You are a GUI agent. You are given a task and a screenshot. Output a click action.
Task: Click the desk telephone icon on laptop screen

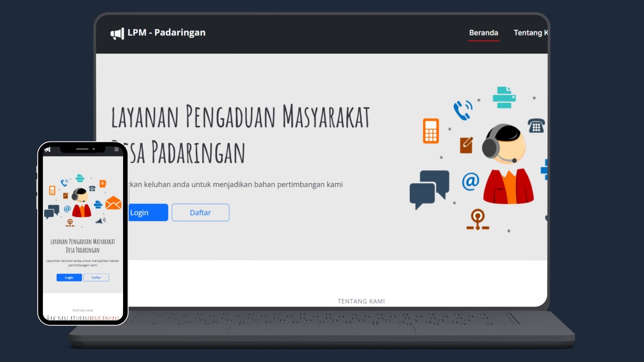click(x=536, y=126)
